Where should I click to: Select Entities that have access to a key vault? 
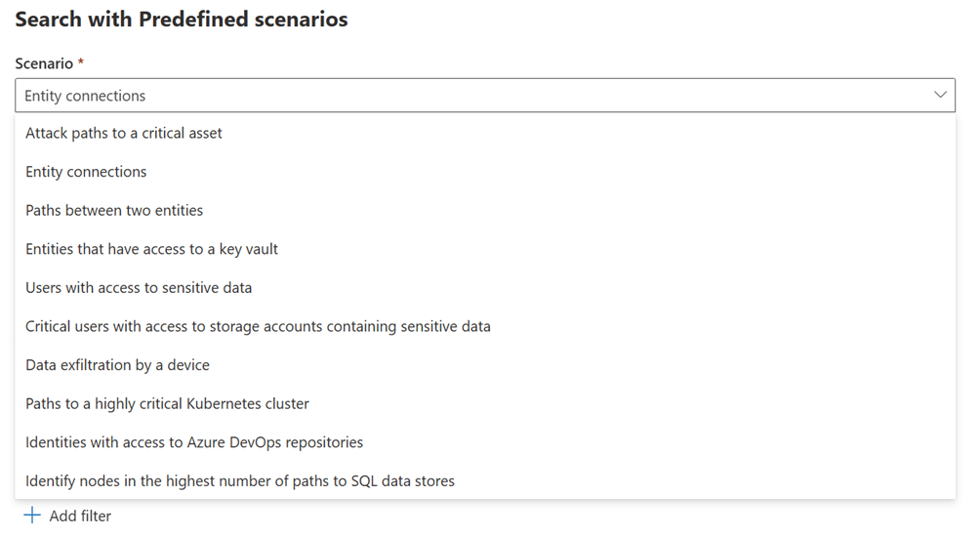click(x=151, y=249)
